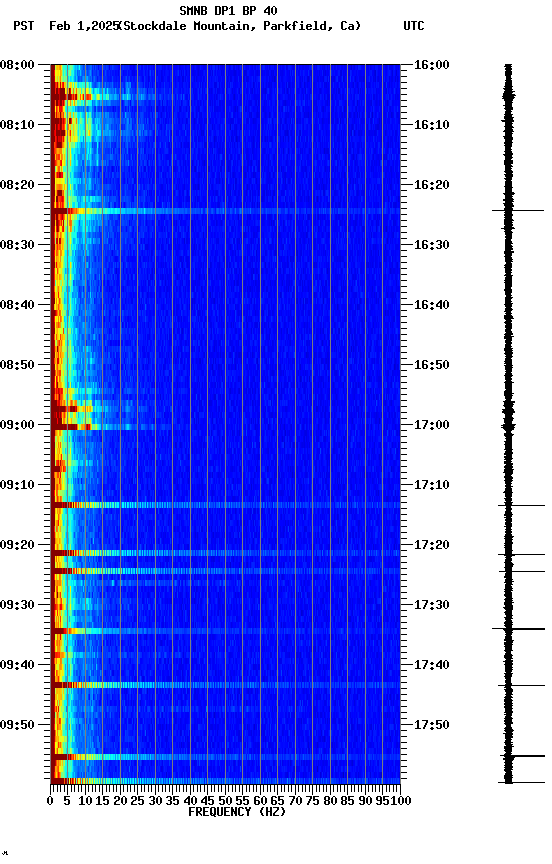Click the 17:40 UTC time label
This screenshot has height=864, width=552.
(431, 666)
